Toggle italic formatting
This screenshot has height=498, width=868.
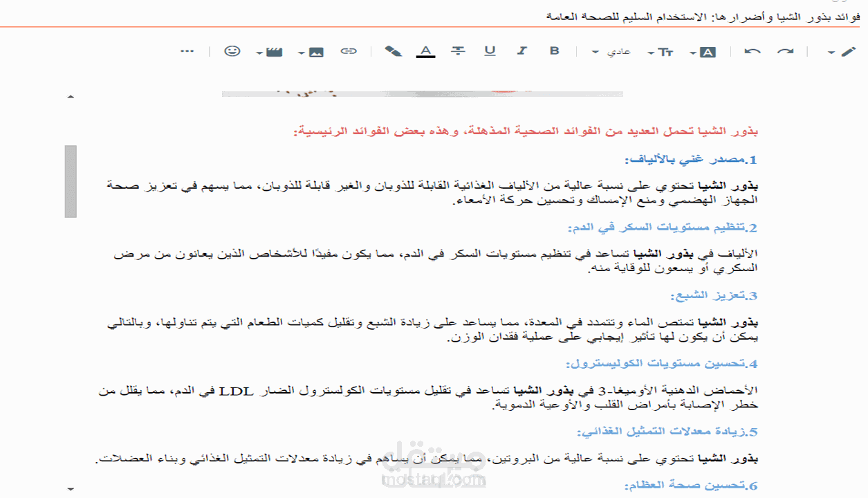coord(522,51)
